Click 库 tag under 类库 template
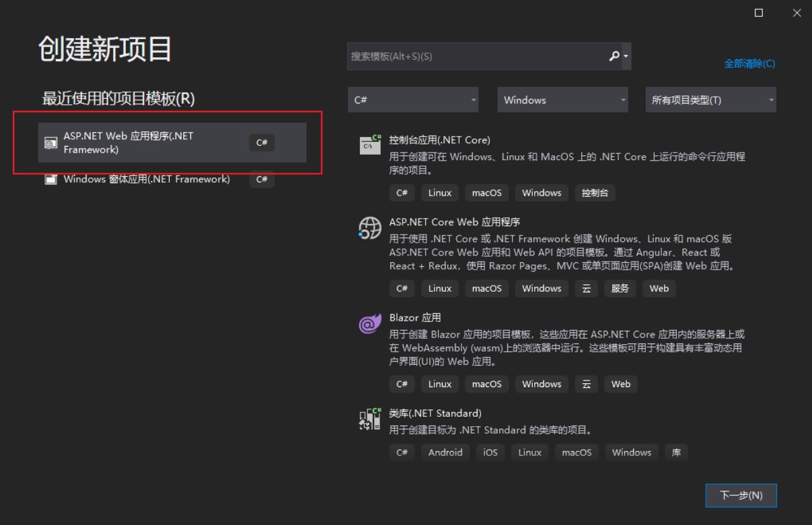Image resolution: width=812 pixels, height=525 pixels. coord(676,452)
